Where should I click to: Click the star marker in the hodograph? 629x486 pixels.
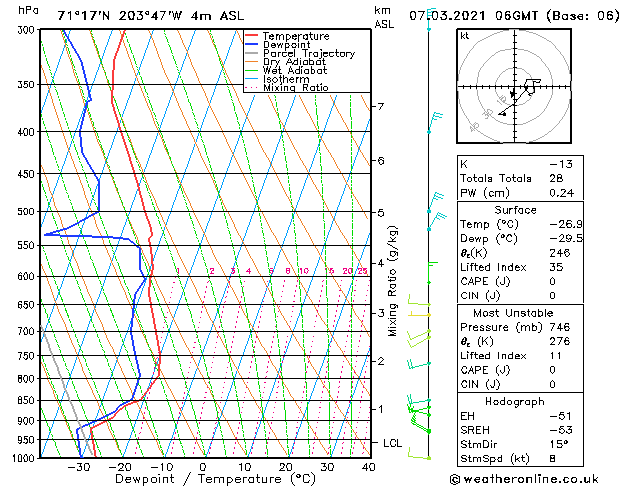click(x=513, y=93)
